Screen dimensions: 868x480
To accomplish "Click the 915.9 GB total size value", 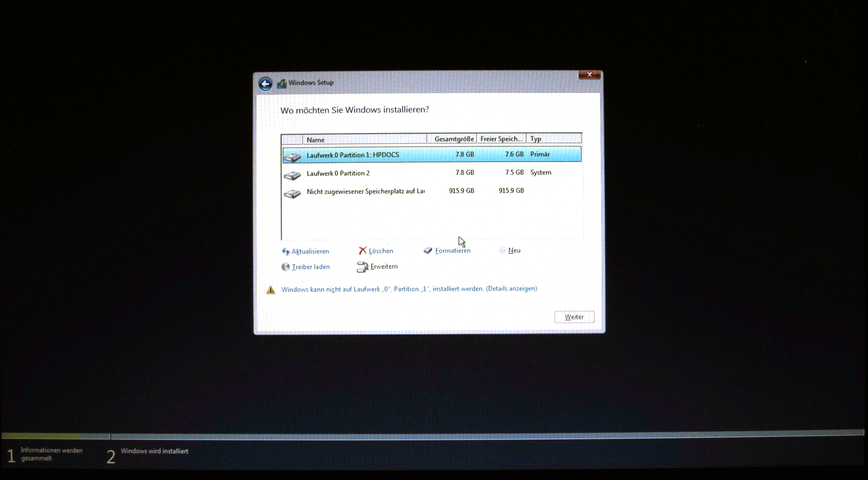I will (x=461, y=191).
